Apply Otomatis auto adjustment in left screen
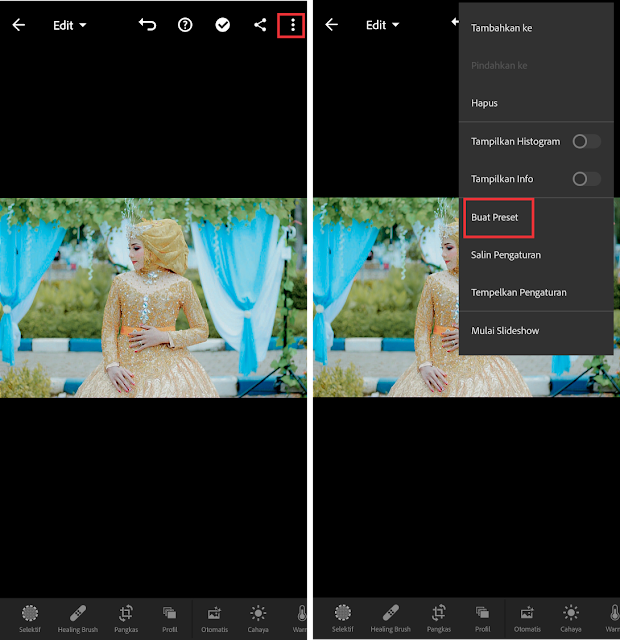The width and height of the screenshot is (620, 640). coord(214,618)
